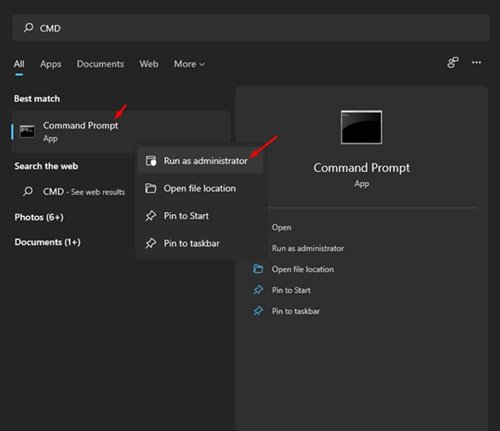Click Open file location in the preview pane
This screenshot has width=500, height=431.
303,269
